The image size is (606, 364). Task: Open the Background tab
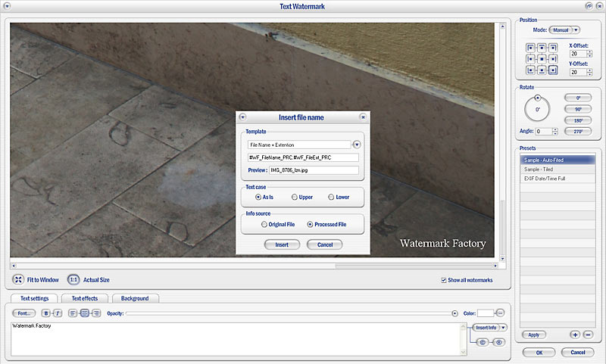[135, 298]
